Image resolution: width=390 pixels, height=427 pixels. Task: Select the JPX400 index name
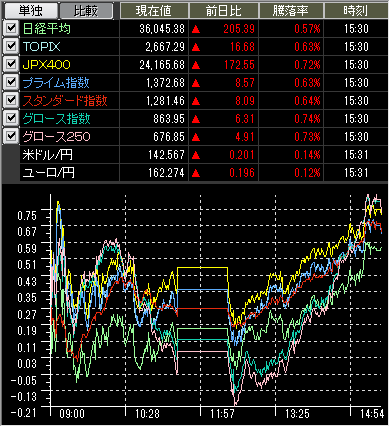click(x=47, y=65)
